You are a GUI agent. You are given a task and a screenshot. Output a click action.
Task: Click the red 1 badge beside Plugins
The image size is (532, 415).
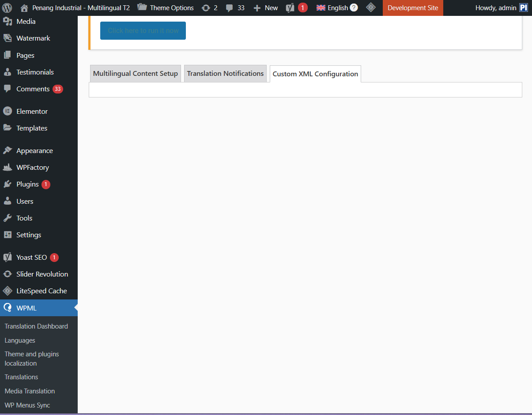[x=46, y=184]
